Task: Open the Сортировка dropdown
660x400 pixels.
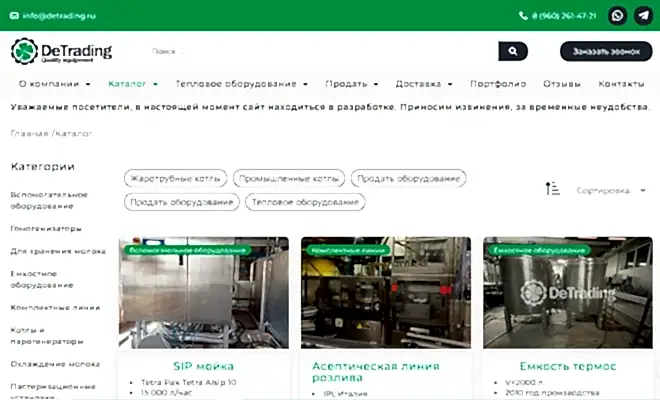Action: [611, 191]
